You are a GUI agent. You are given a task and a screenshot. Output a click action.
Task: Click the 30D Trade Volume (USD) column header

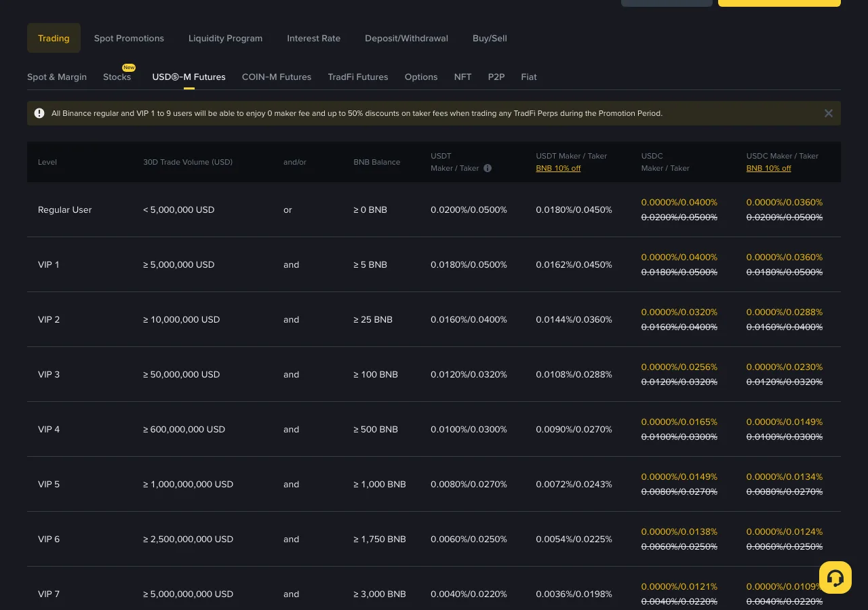point(188,162)
